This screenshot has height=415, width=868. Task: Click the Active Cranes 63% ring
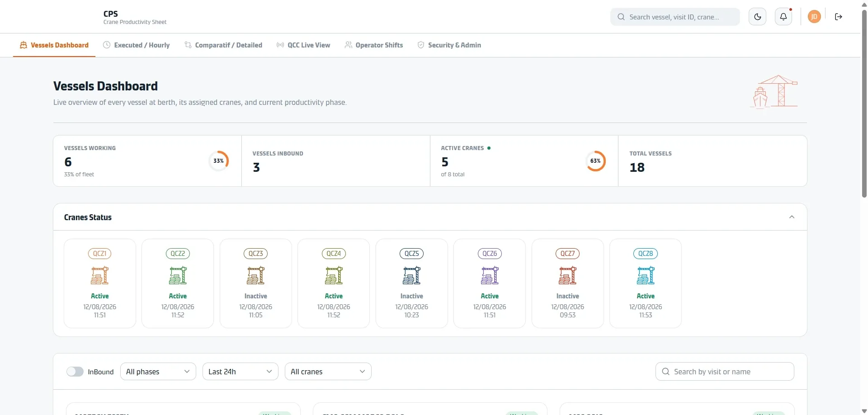(595, 161)
